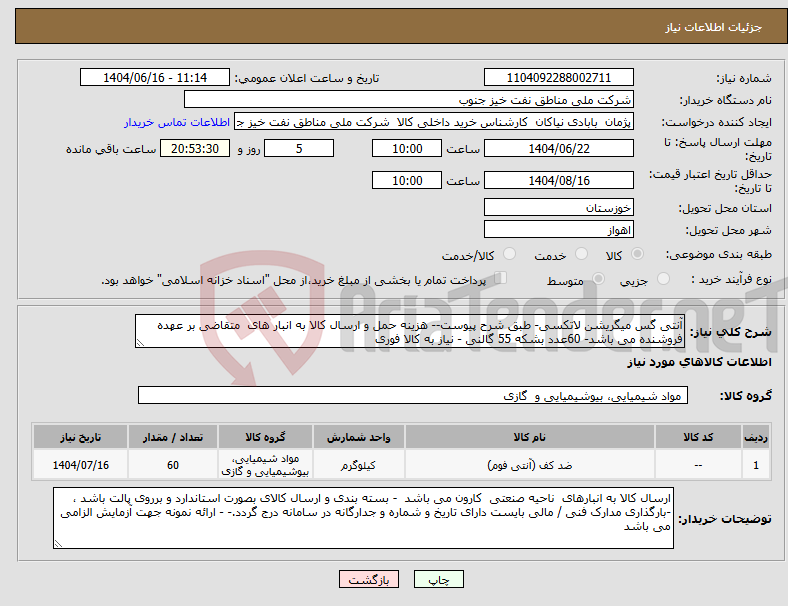Click the شماره نیاز label
This screenshot has height=606, width=788.
pos(744,78)
